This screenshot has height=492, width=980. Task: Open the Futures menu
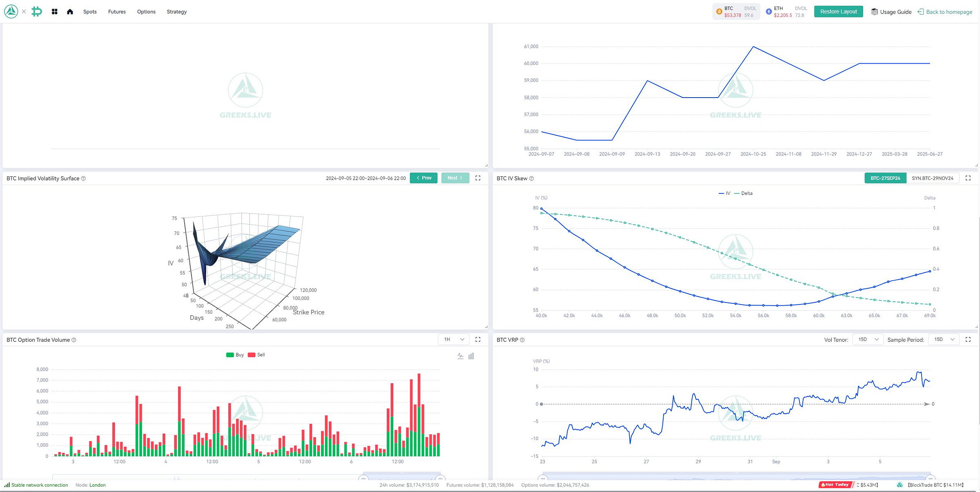[x=117, y=11]
